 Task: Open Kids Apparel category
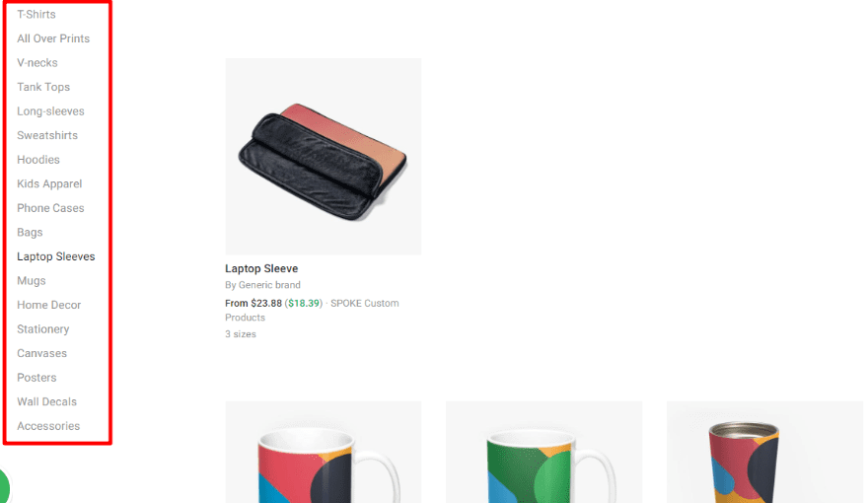49,183
